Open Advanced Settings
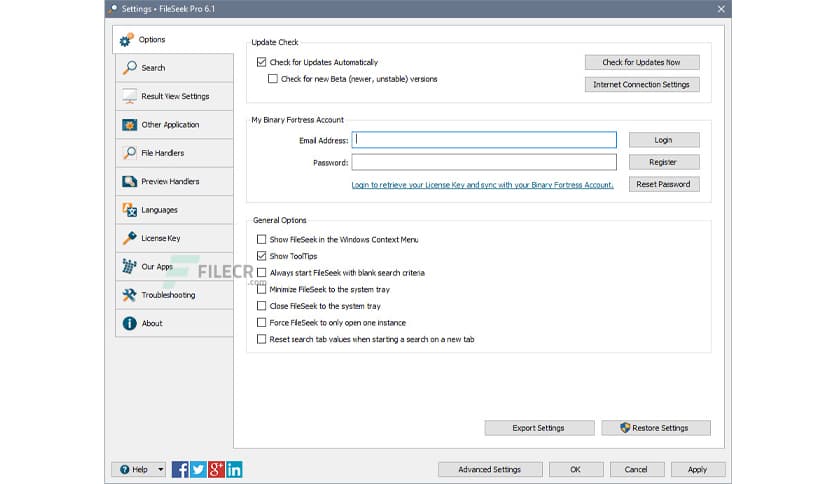The height and width of the screenshot is (484, 836). pos(490,469)
